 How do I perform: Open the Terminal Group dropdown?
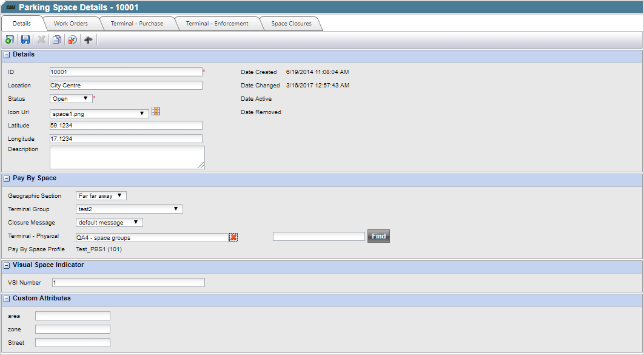tap(129, 209)
